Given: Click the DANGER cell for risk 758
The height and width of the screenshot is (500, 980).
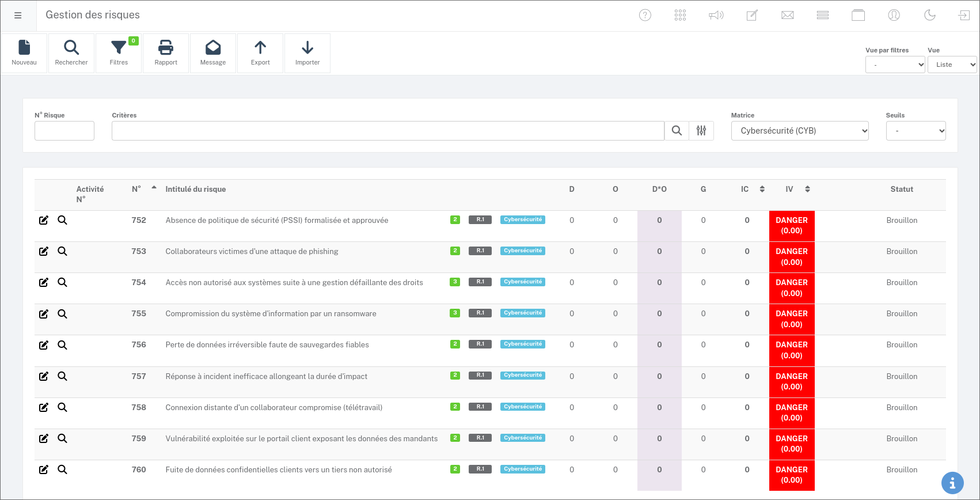Looking at the screenshot, I should point(792,412).
